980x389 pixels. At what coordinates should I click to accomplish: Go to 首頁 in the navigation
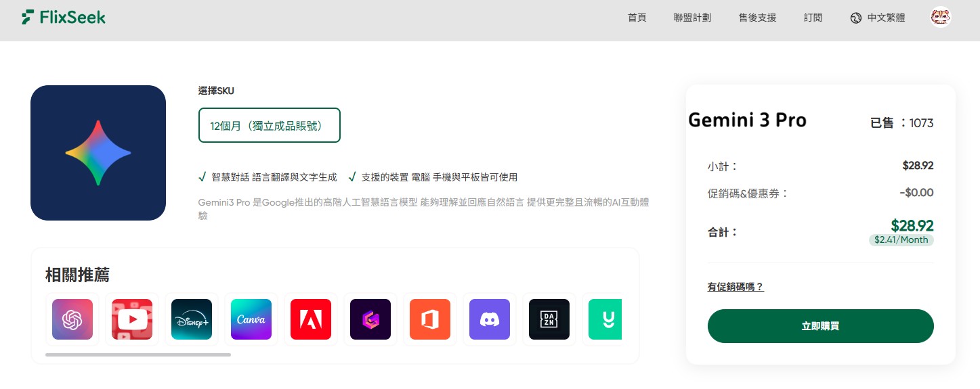click(637, 18)
